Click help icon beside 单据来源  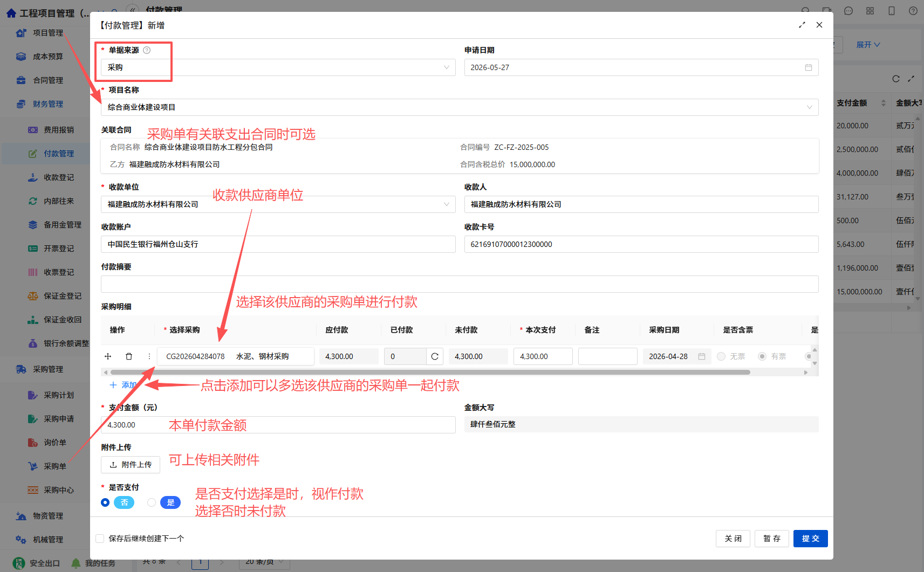(147, 50)
